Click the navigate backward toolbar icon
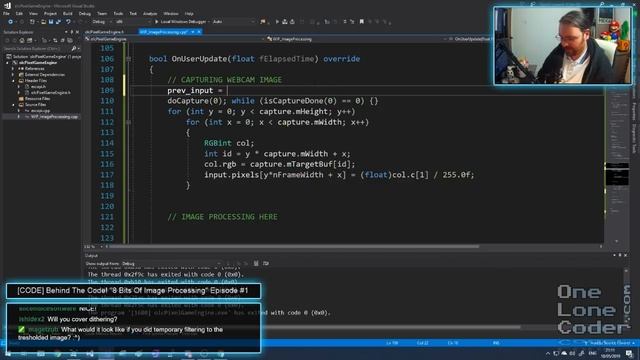 10,22
